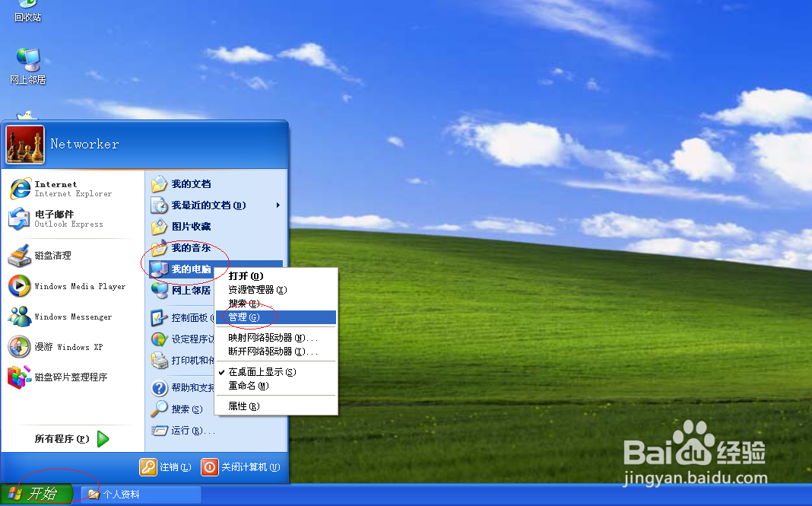
Task: Open 我最近的文档 icon
Action: [x=159, y=205]
